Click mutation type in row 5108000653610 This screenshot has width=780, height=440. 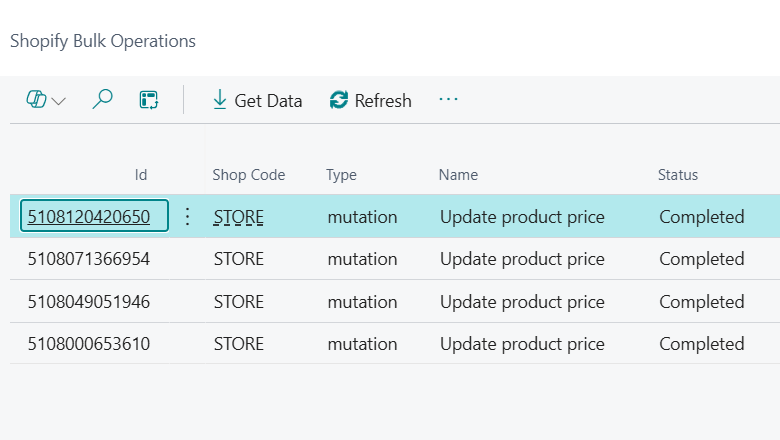[362, 344]
